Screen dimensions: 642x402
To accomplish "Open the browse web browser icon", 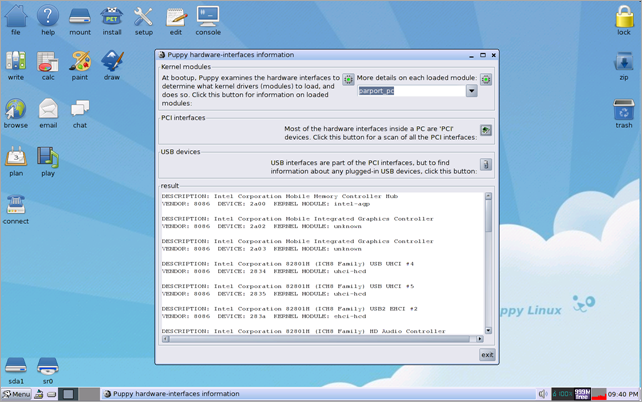I will (16, 113).
